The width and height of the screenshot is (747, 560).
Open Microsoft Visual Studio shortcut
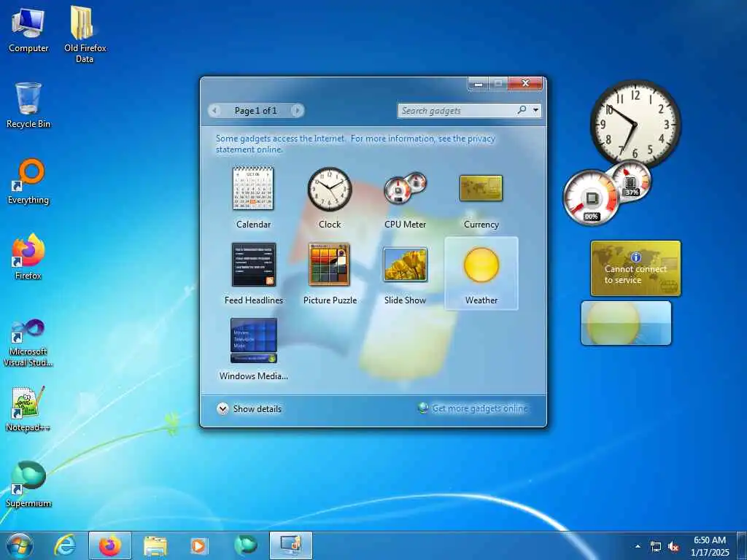tap(28, 343)
